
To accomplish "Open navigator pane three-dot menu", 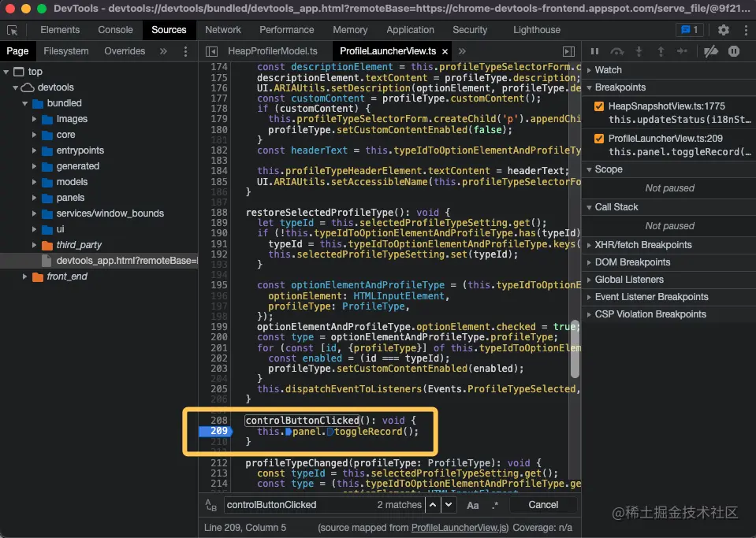I will [x=185, y=51].
